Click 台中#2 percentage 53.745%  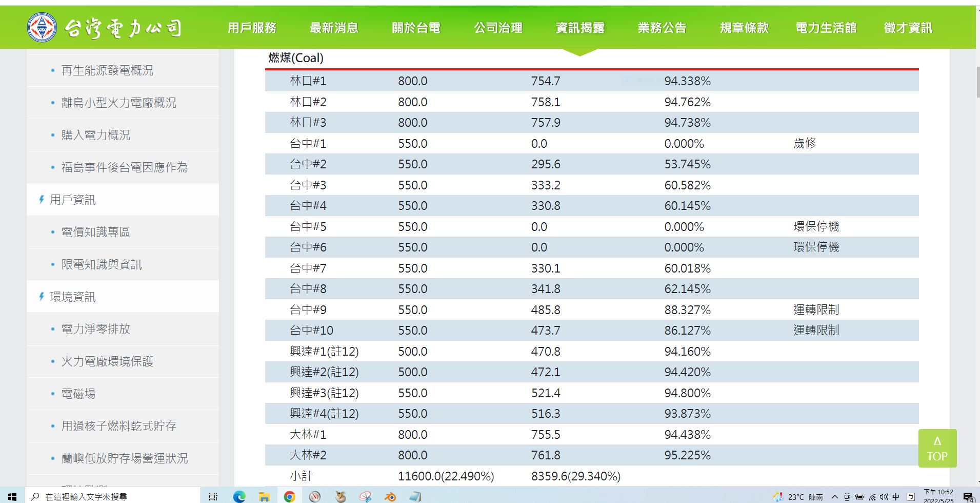coord(687,164)
